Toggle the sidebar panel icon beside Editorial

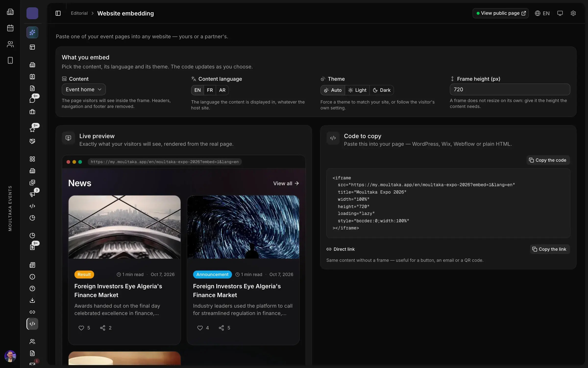pos(58,13)
